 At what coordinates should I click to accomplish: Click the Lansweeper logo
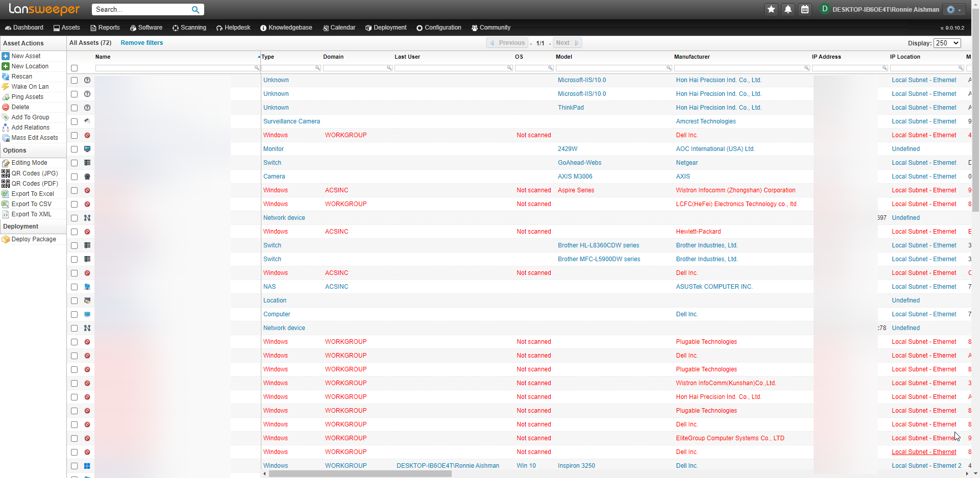(44, 9)
